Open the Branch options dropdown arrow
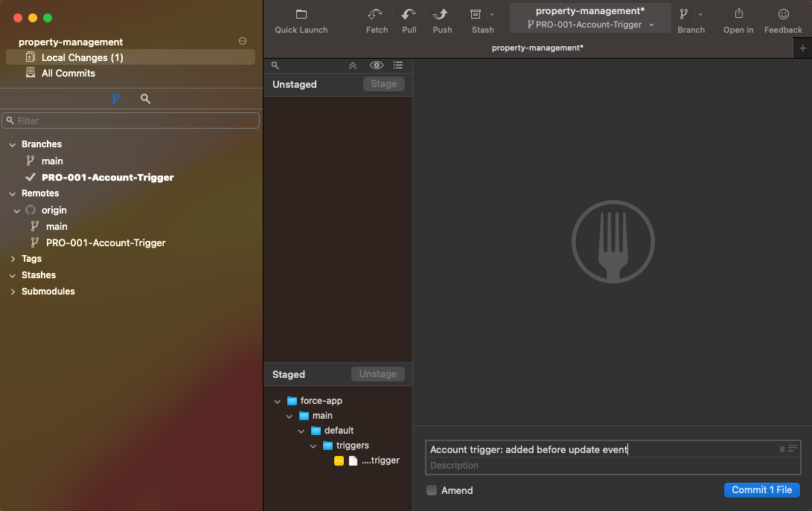The height and width of the screenshot is (511, 812). click(700, 14)
